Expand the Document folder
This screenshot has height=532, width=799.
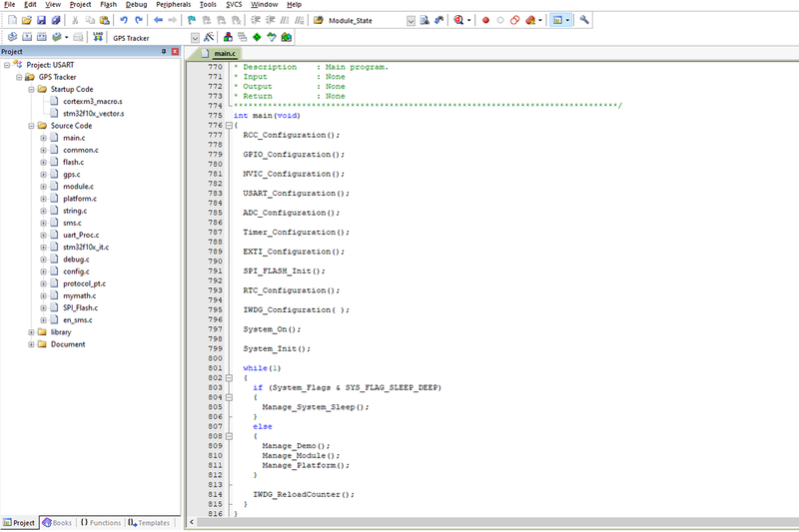click(x=31, y=344)
